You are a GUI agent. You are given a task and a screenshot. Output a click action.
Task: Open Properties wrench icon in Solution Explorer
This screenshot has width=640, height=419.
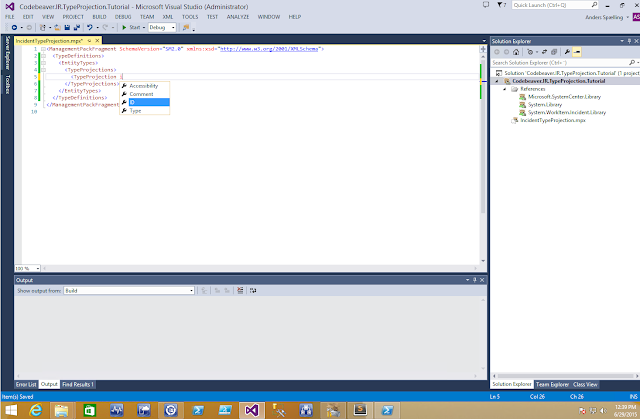coord(567,52)
